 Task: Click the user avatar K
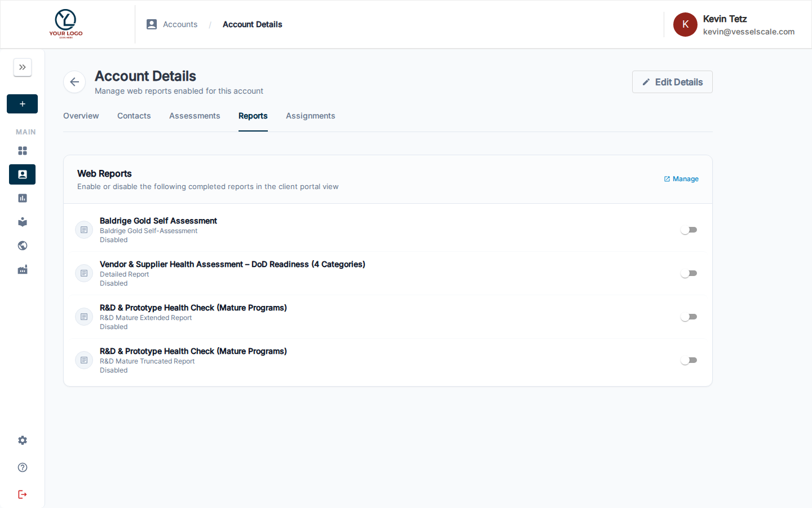(x=685, y=24)
